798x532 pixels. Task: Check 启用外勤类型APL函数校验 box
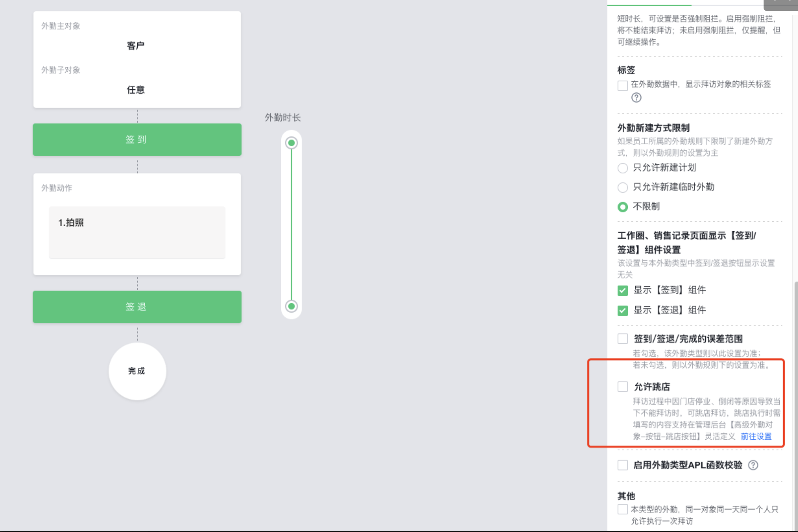click(623, 465)
